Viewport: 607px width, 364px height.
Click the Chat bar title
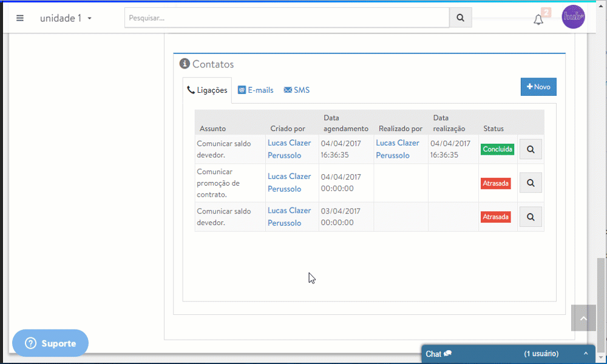(438, 354)
